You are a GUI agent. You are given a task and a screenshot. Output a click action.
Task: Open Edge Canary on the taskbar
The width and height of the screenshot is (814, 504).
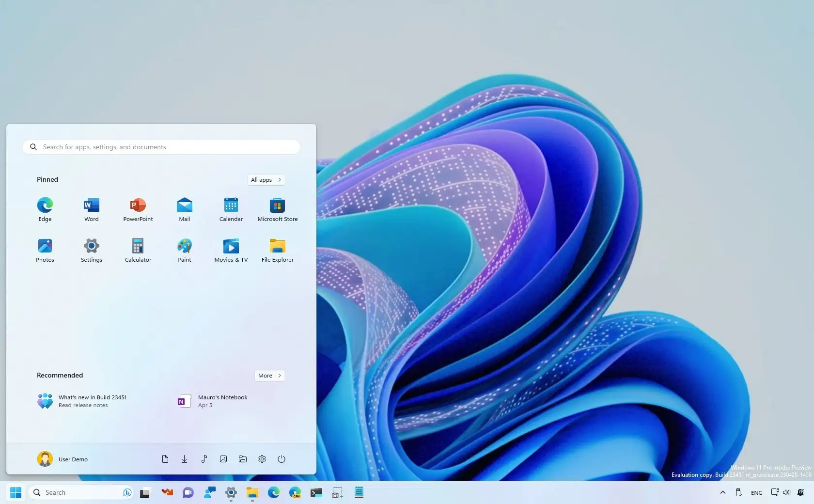(x=295, y=492)
